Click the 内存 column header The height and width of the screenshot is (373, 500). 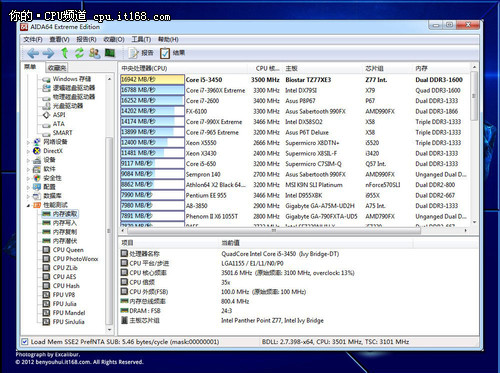[x=441, y=68]
